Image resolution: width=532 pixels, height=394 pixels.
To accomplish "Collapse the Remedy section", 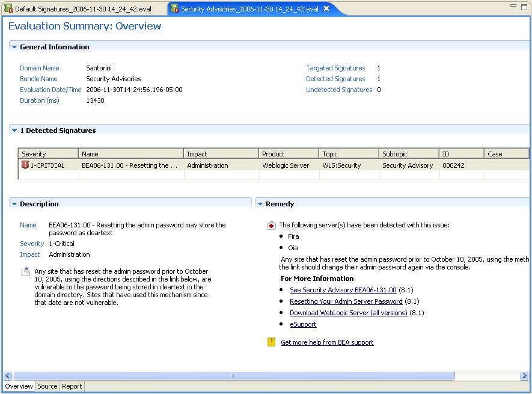I will click(x=260, y=204).
